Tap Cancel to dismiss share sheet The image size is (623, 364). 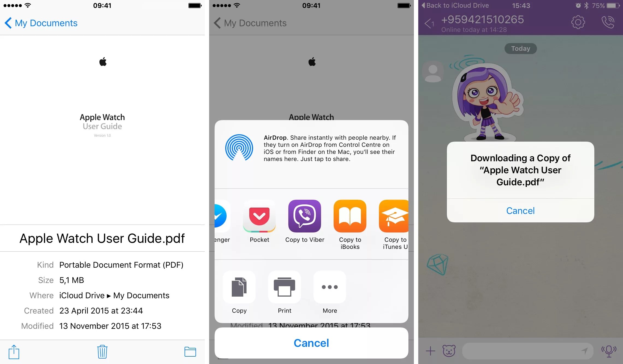[x=311, y=343]
